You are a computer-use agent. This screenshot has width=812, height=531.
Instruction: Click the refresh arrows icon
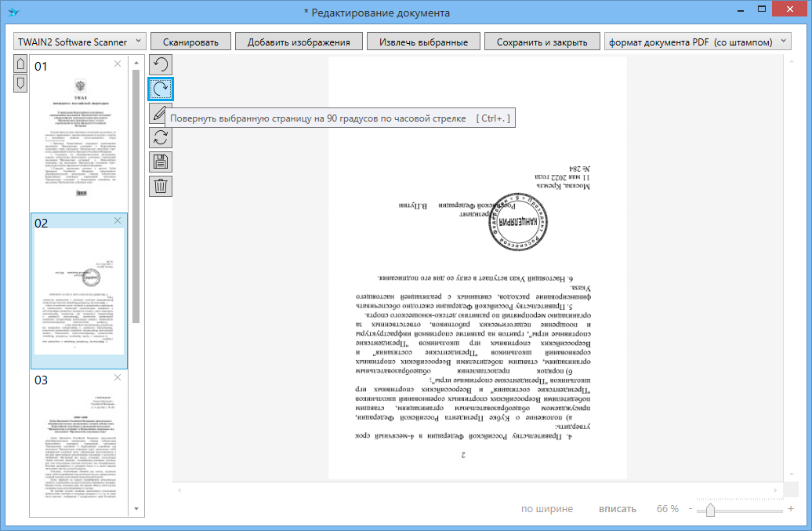(161, 138)
